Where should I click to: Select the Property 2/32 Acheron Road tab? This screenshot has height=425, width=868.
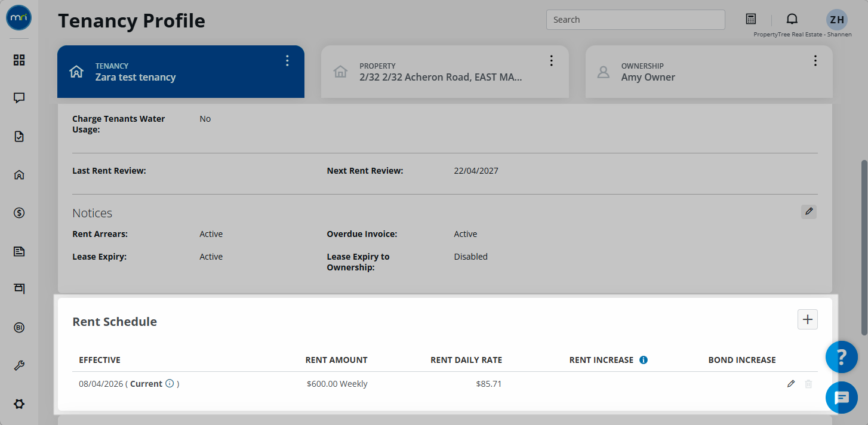point(445,72)
